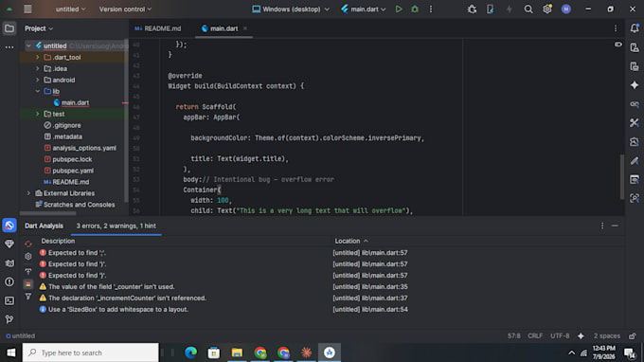This screenshot has height=362, width=644.
Task: Select the SizedBox whitespace hint
Action: click(x=118, y=309)
